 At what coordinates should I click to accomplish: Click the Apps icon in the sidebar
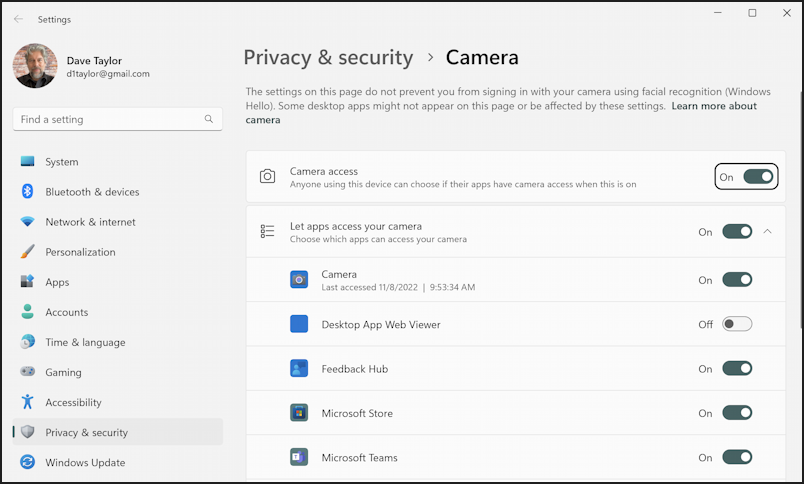pyautogui.click(x=27, y=281)
